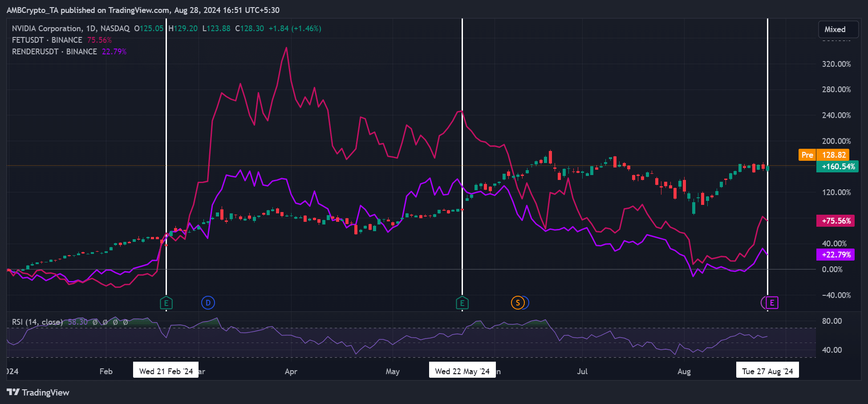Click the close value C128.30
The image size is (868, 404).
tap(250, 29)
